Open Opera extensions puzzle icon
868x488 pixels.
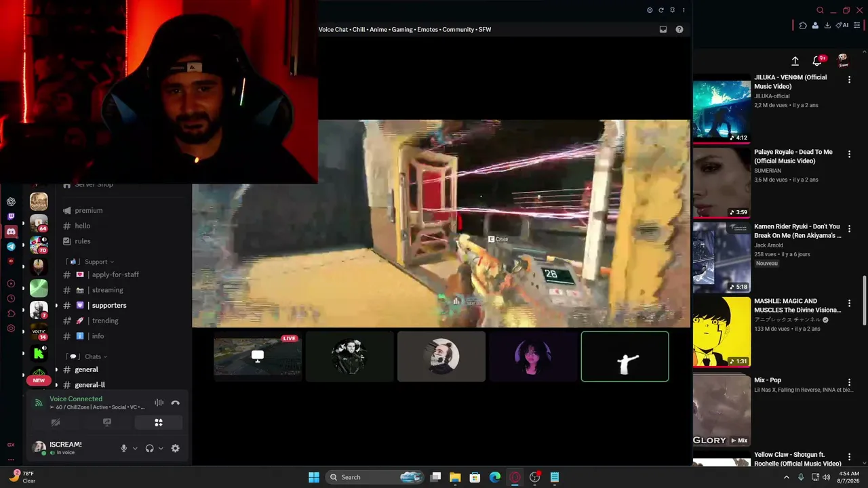(x=803, y=25)
